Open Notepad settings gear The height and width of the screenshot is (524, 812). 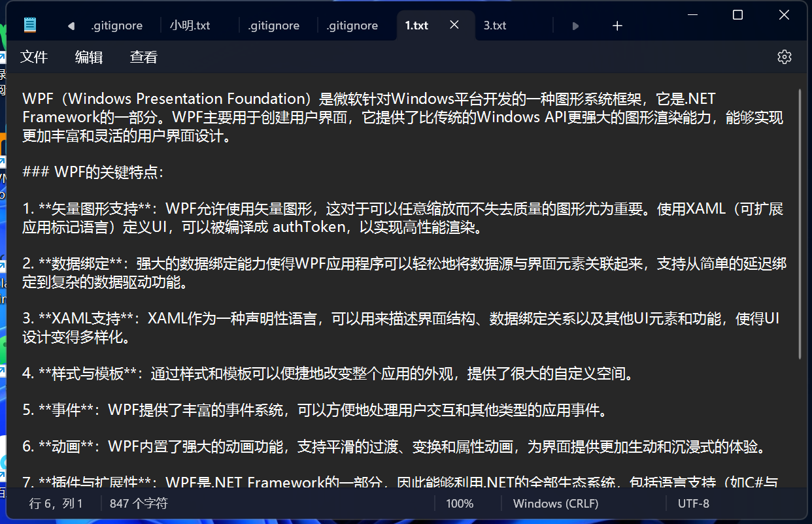click(784, 57)
